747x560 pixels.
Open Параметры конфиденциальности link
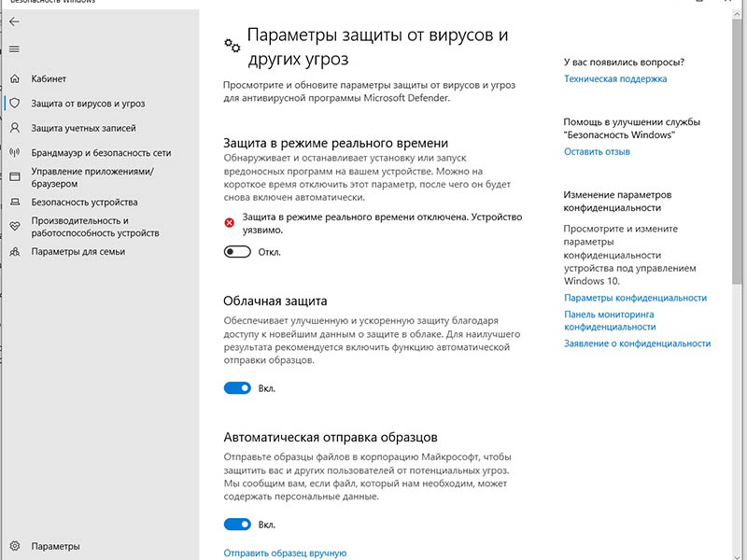[x=635, y=298]
